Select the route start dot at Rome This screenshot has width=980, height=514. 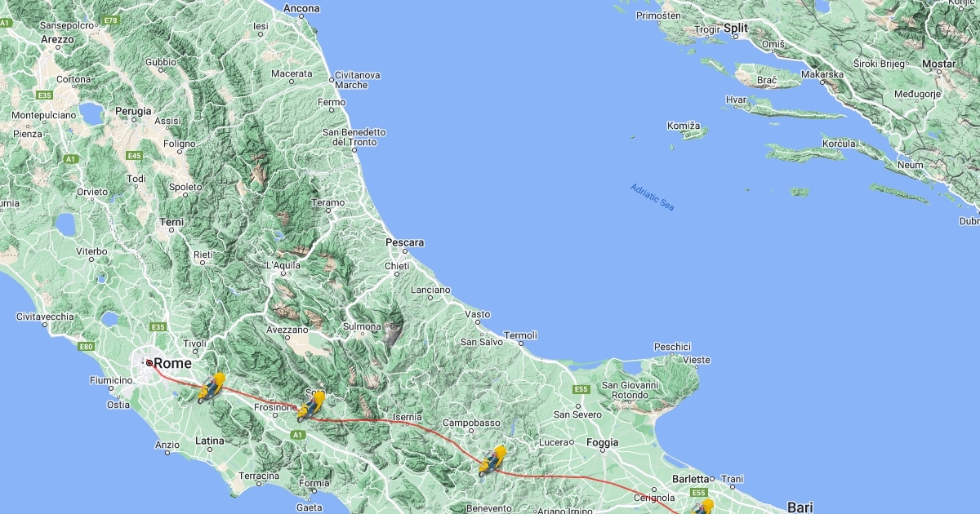[x=149, y=363]
